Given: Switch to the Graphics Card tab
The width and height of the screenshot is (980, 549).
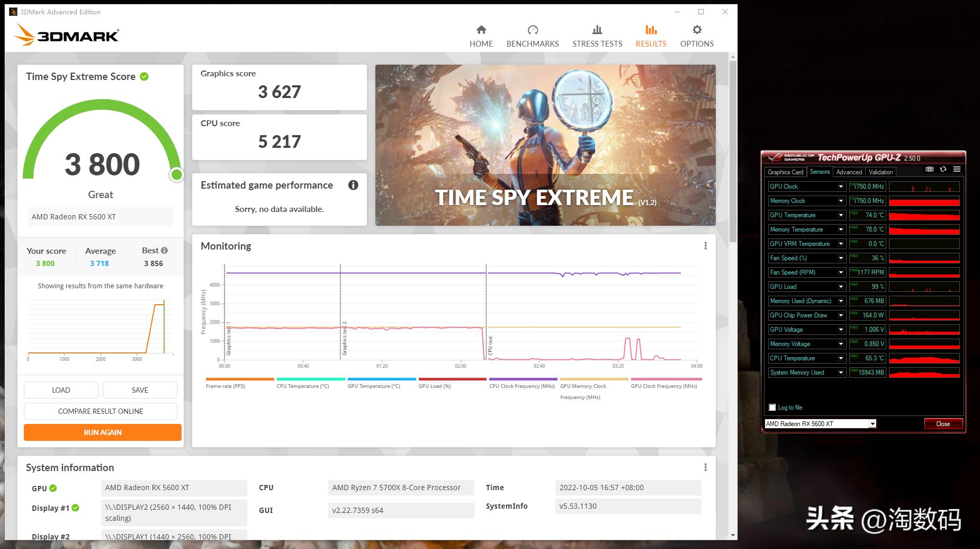Looking at the screenshot, I should [785, 172].
